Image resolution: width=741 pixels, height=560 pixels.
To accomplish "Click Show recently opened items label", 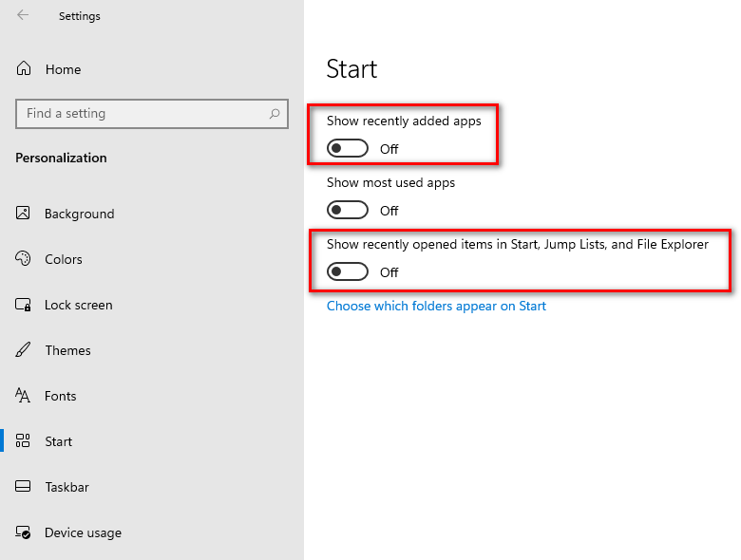I will 518,244.
